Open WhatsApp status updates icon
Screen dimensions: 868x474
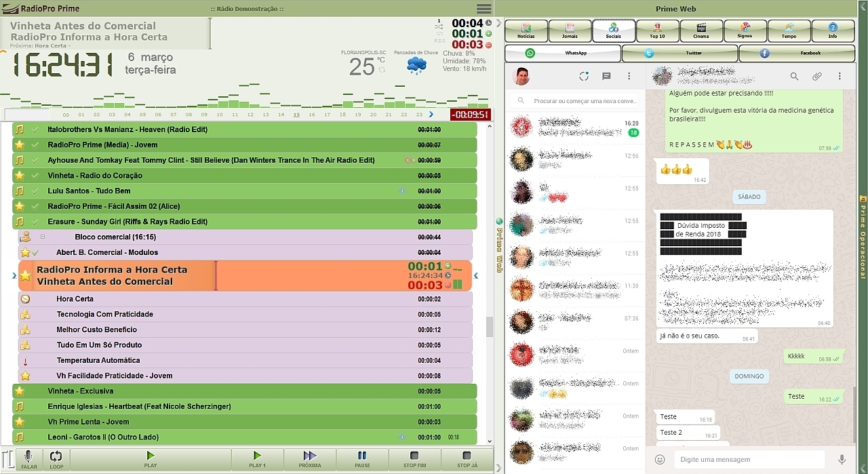coord(584,77)
